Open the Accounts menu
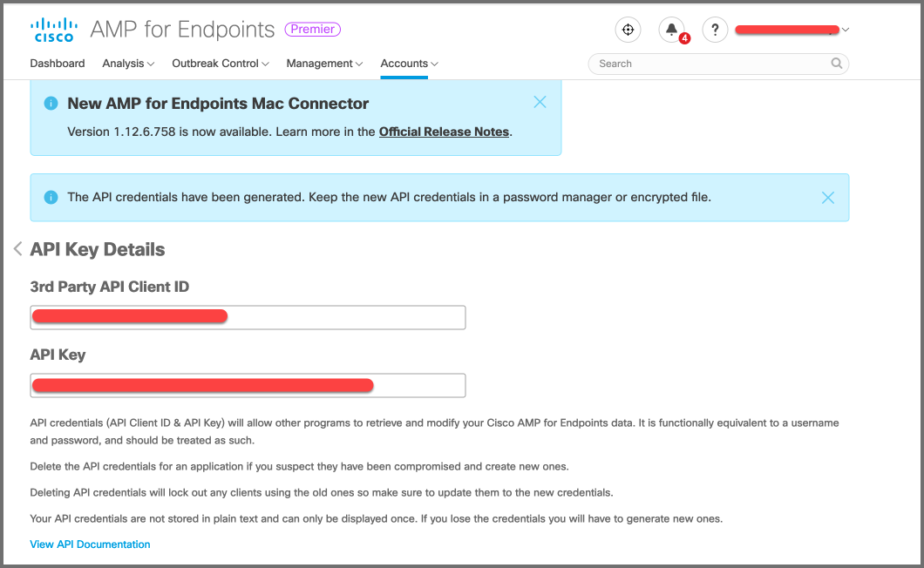 click(409, 64)
